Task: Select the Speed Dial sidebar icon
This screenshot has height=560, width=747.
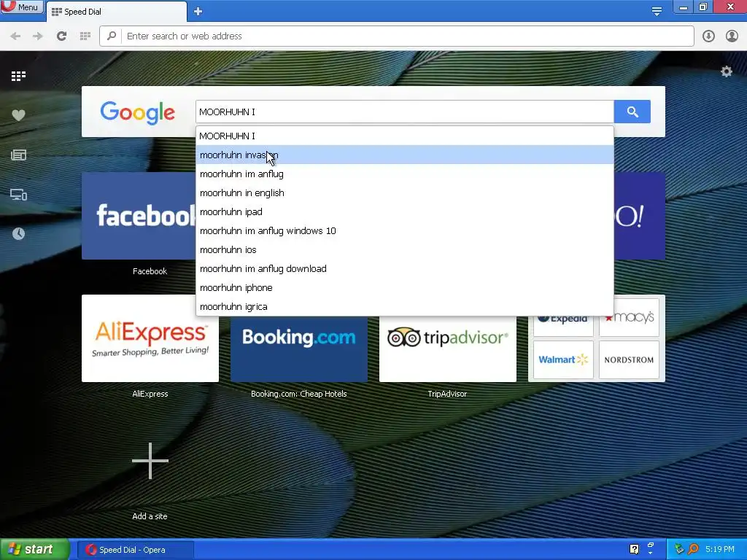Action: pyautogui.click(x=18, y=76)
